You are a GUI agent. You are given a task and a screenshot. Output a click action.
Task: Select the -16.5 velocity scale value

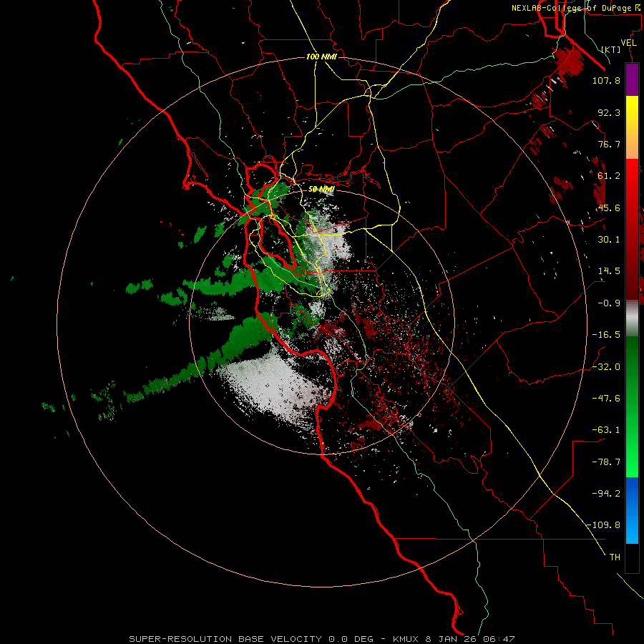click(606, 335)
